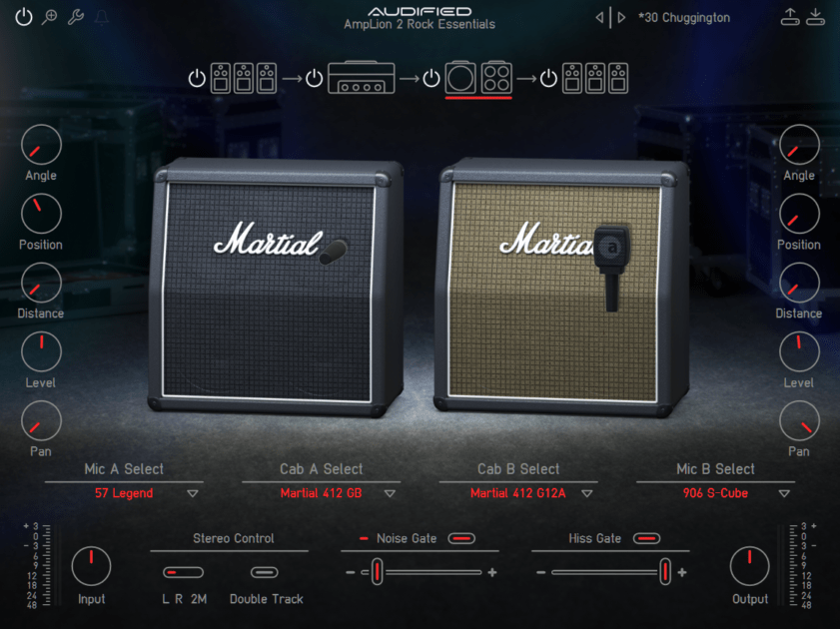This screenshot has width=840, height=629.
Task: Toggle the amplifier head power button
Action: [314, 78]
